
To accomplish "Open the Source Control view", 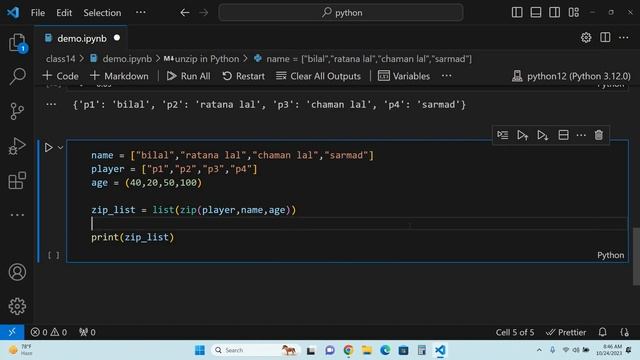I will coord(17,111).
